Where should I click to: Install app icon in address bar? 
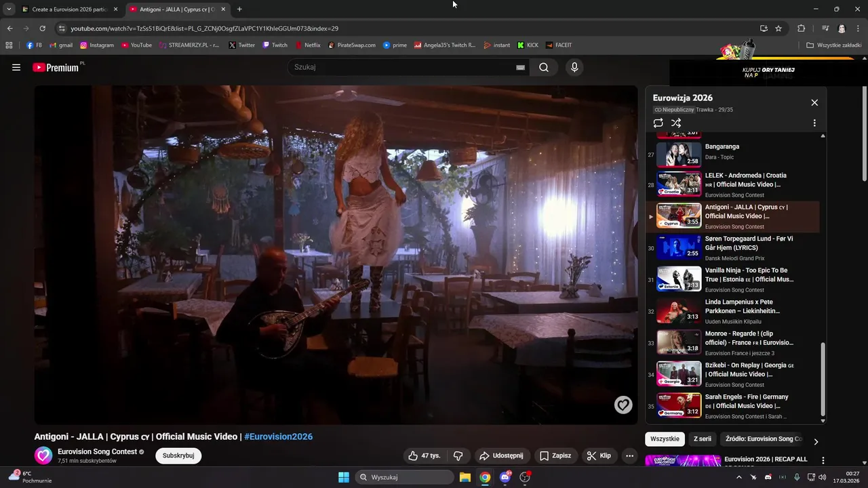764,28
